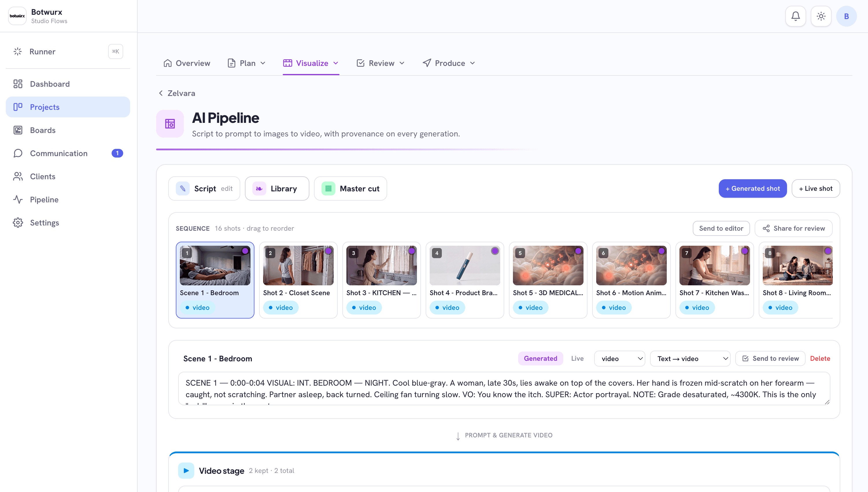Click purple status dot on Shot 7
Screen dimensions: 868x492
[745, 251]
